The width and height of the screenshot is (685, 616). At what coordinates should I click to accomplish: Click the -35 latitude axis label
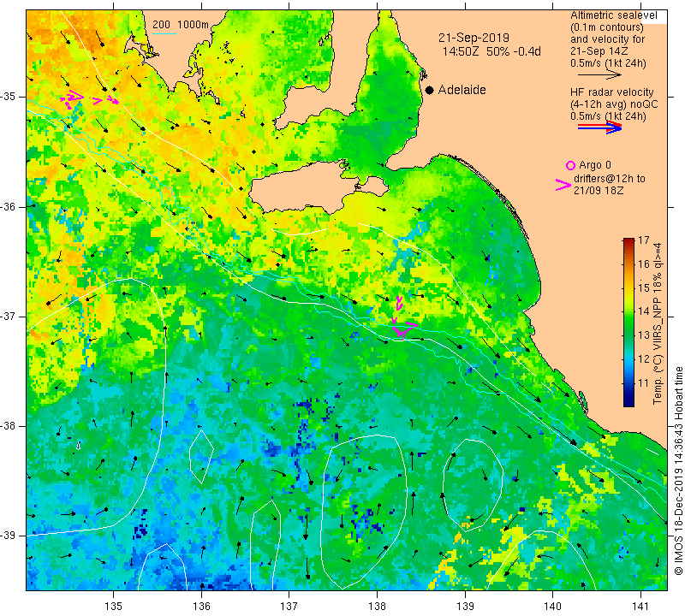(9, 97)
